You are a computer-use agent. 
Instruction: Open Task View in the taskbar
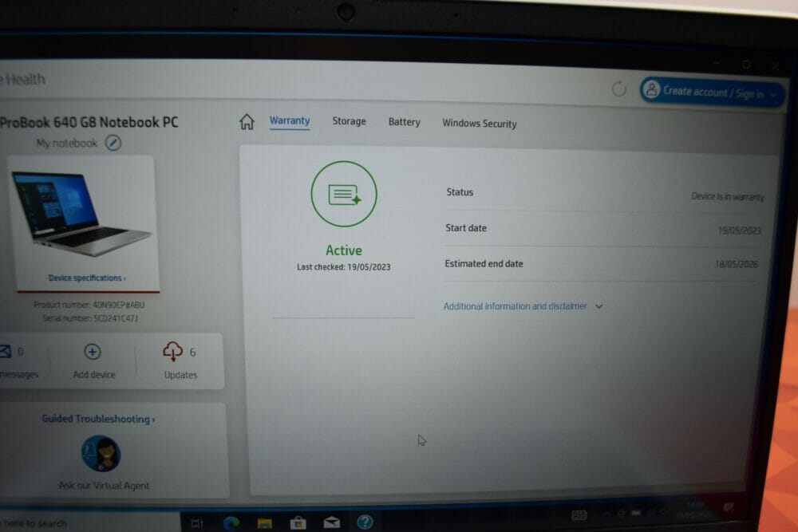(x=196, y=523)
